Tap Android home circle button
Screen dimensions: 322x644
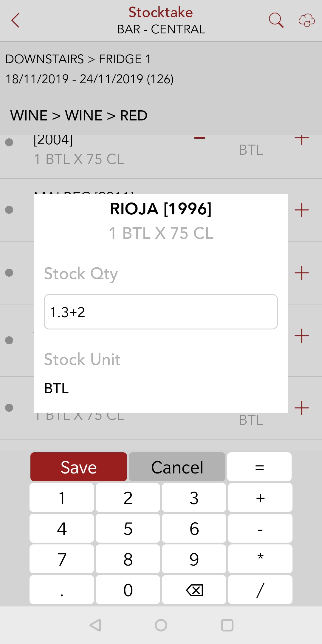[x=161, y=625]
